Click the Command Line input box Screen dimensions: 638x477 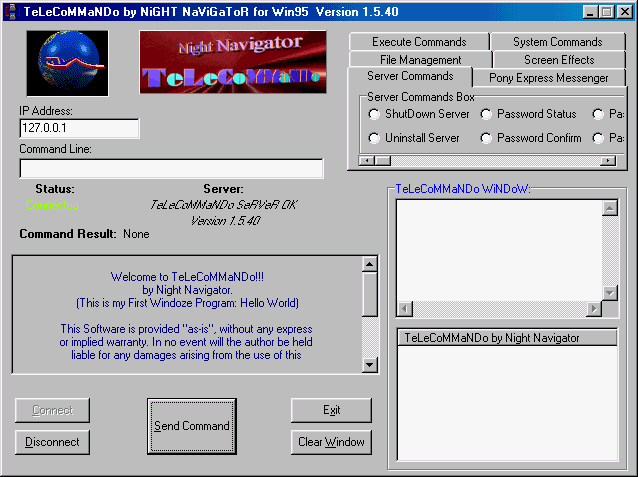(x=171, y=168)
